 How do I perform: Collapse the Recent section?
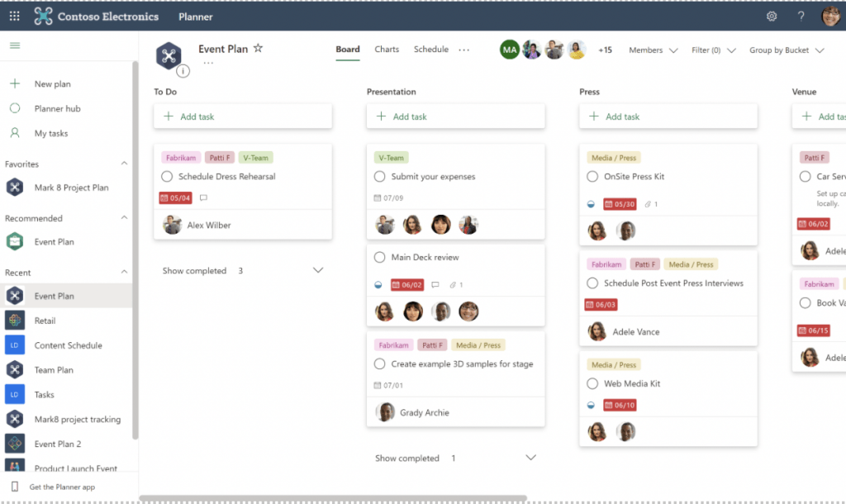tap(124, 272)
